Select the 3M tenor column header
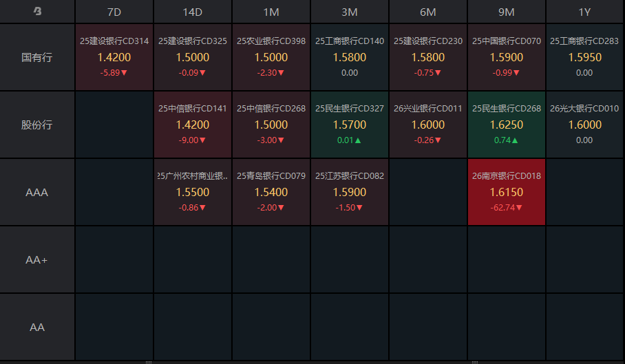This screenshot has width=625, height=364. tap(350, 12)
